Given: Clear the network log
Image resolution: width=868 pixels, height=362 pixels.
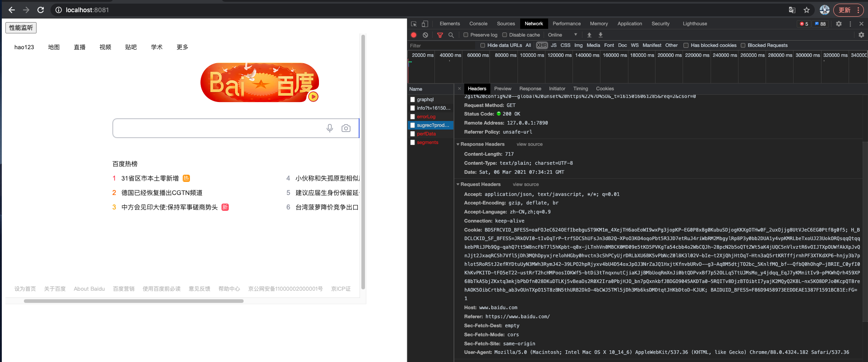Looking at the screenshot, I should 425,35.
